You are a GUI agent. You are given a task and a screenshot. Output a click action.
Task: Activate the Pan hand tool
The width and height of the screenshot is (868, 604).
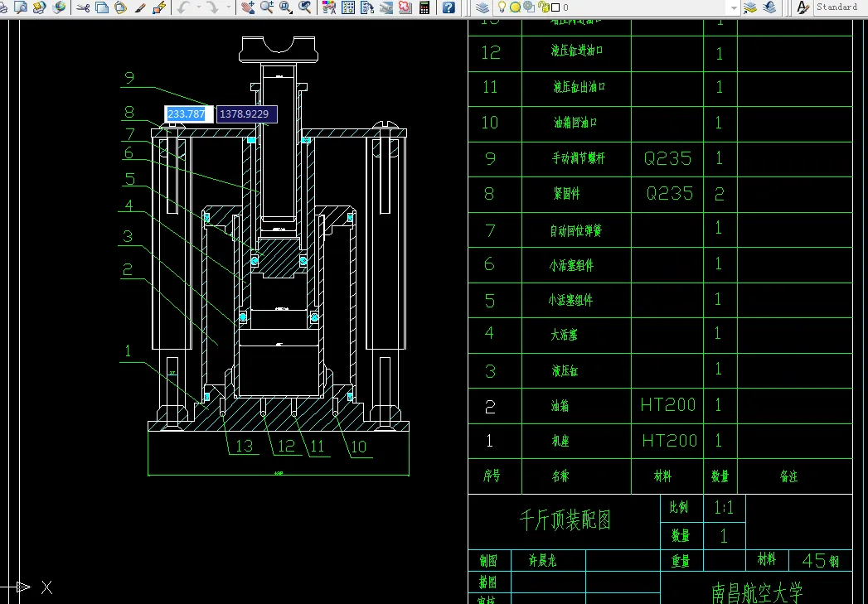(x=248, y=7)
